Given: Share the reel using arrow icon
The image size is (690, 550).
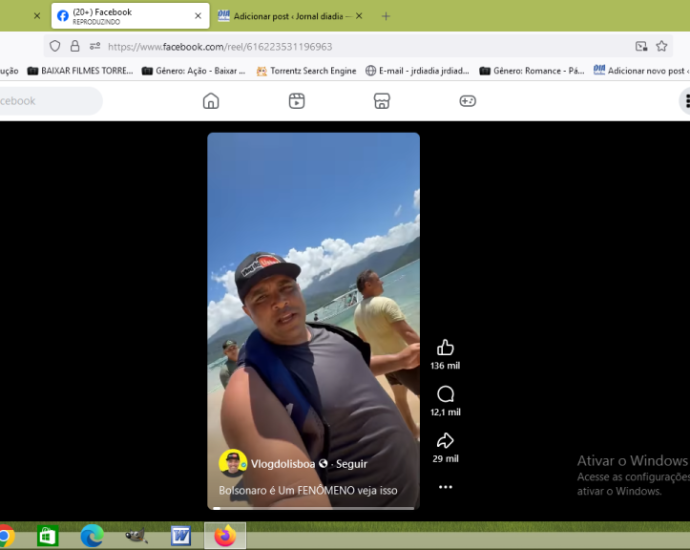Looking at the screenshot, I should click(445, 441).
